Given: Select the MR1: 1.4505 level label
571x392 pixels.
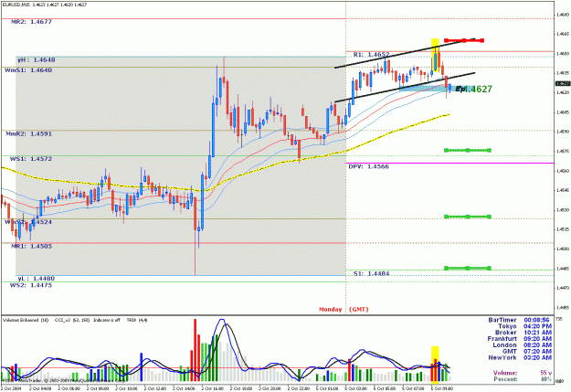Looking at the screenshot, I should coord(31,247).
